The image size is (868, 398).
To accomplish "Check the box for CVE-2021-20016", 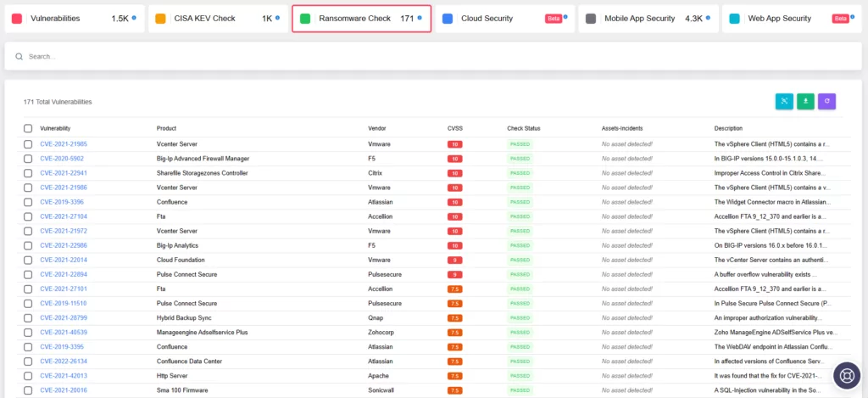I will (x=28, y=390).
